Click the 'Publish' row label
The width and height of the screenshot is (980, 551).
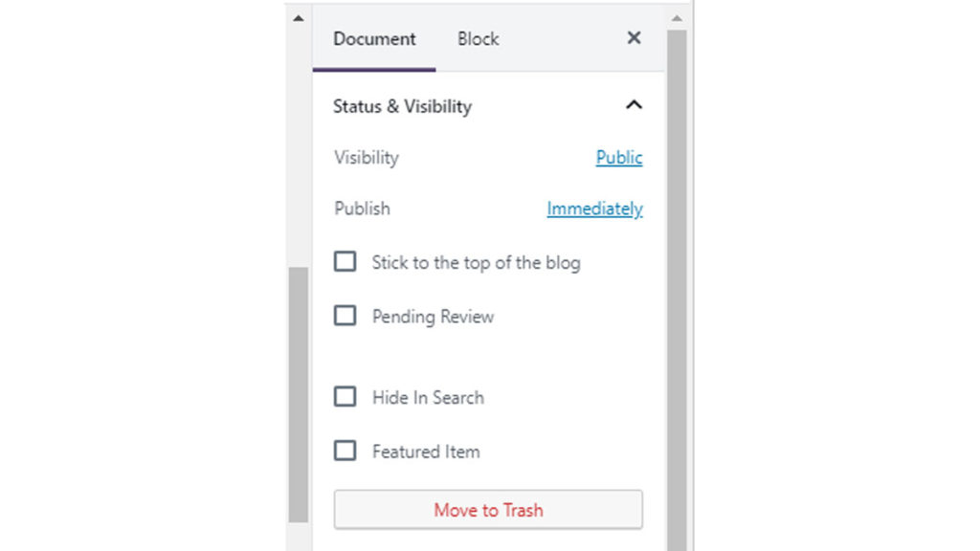[x=362, y=209]
